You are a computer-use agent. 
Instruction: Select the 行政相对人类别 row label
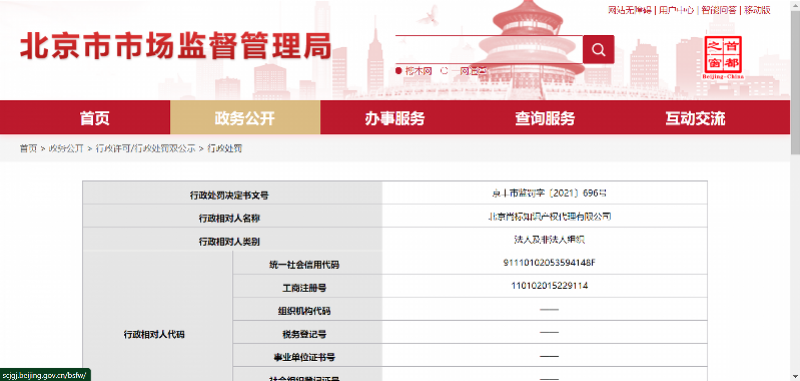229,242
